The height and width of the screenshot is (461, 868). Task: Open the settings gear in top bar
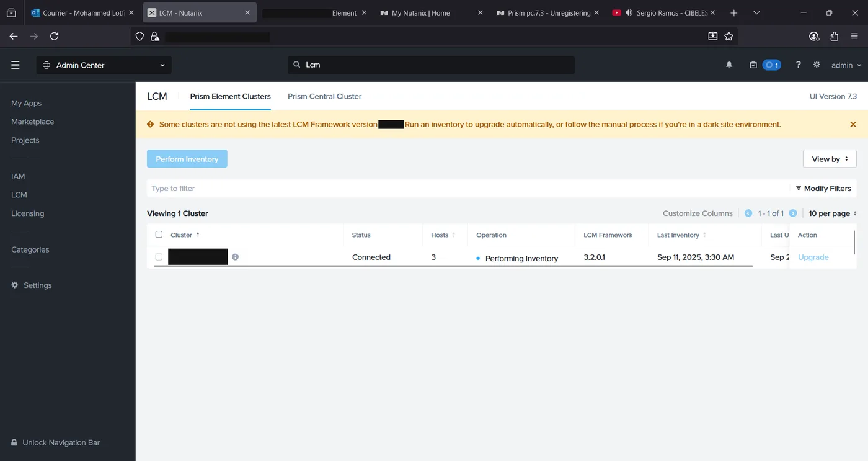(817, 65)
